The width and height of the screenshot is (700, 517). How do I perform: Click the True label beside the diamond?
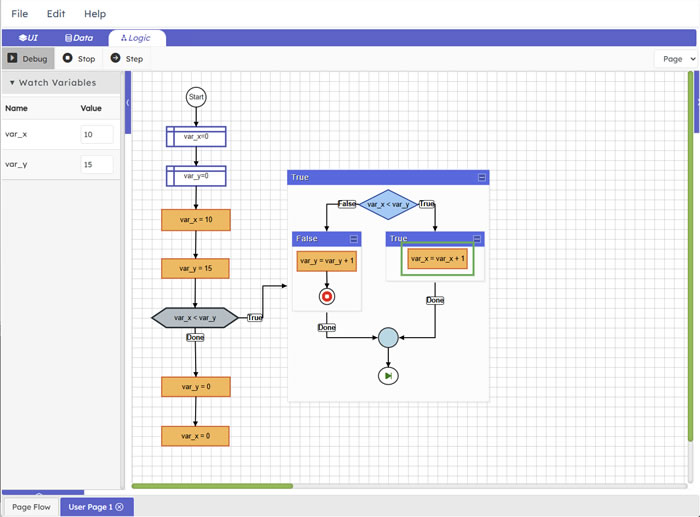(427, 204)
